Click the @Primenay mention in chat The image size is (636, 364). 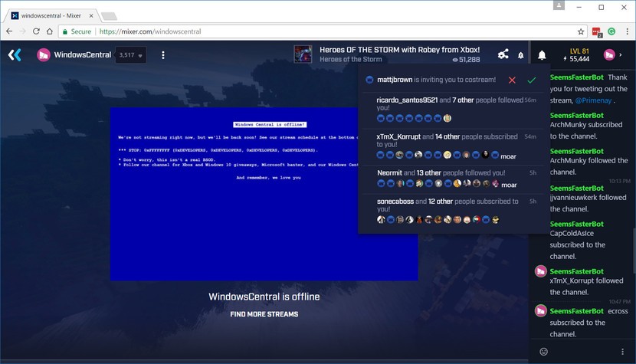(x=593, y=100)
